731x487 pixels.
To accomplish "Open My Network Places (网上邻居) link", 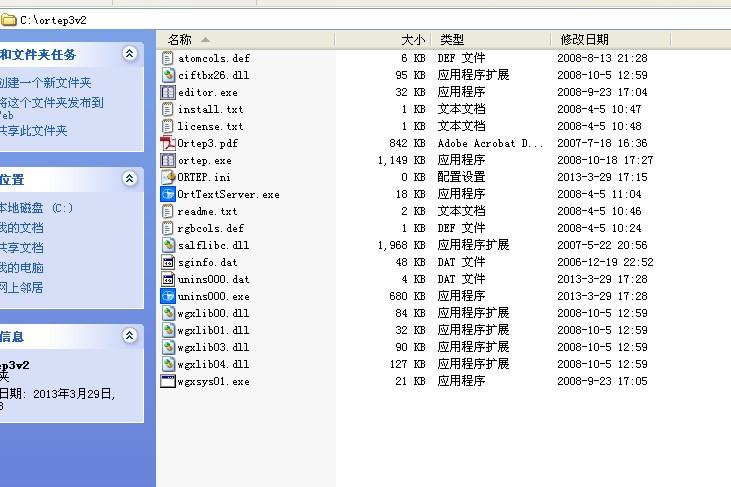I will tap(21, 288).
